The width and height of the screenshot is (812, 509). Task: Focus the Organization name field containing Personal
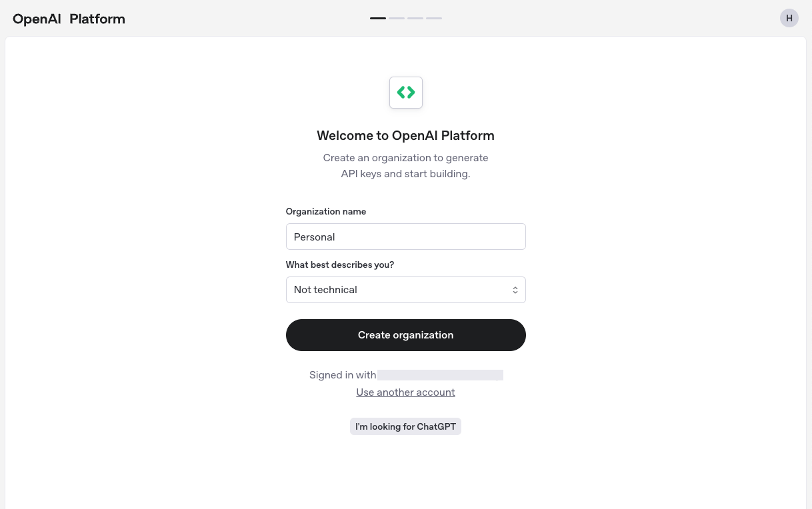pyautogui.click(x=406, y=237)
